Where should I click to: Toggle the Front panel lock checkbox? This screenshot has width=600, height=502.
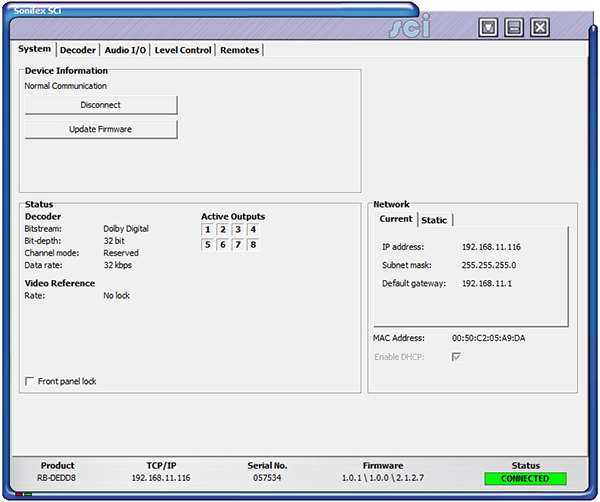pos(29,381)
